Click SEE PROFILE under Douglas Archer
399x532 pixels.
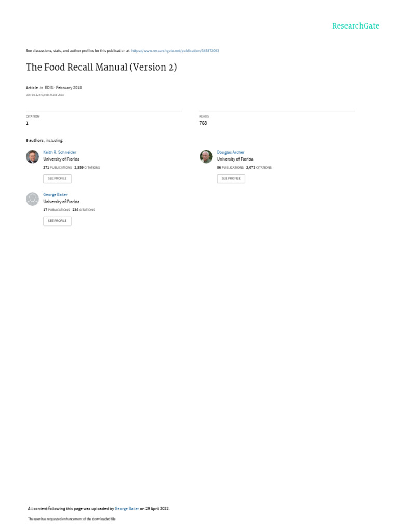(231, 179)
